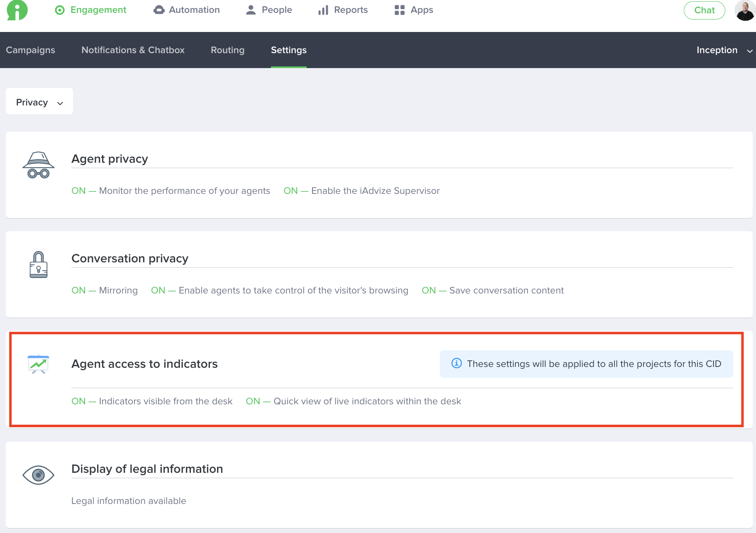Click the Agent privacy spy hat icon
The image size is (756, 533).
click(x=39, y=165)
